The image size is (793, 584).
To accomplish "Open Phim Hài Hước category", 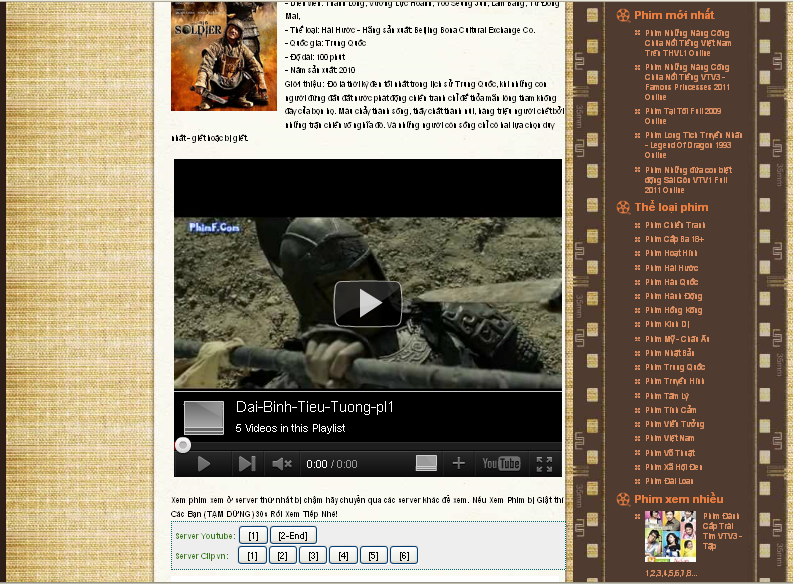I will (672, 268).
